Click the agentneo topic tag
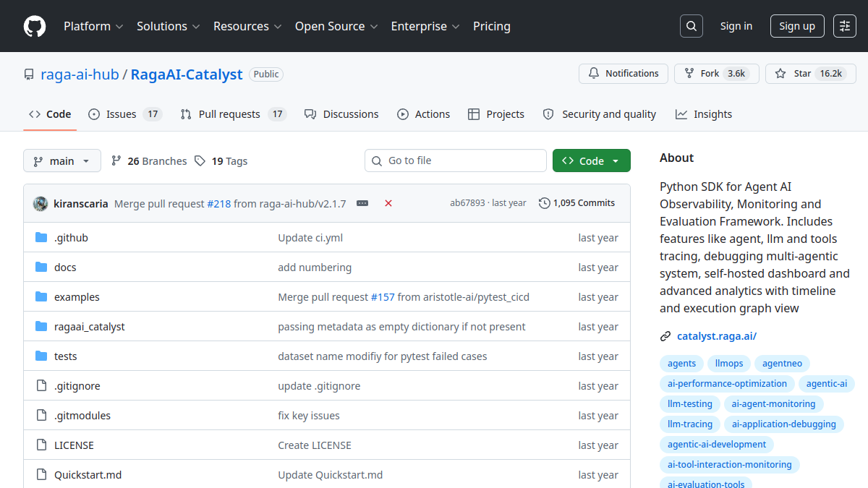This screenshot has width=868, height=488. 783,364
